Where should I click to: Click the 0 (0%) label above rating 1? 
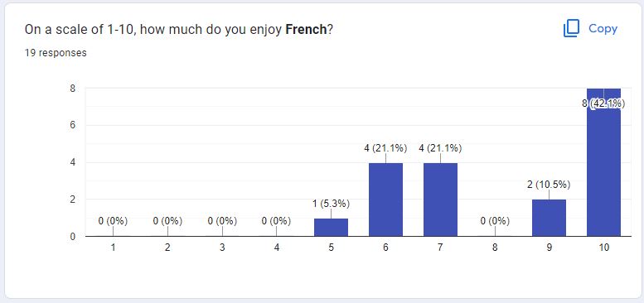tap(113, 221)
